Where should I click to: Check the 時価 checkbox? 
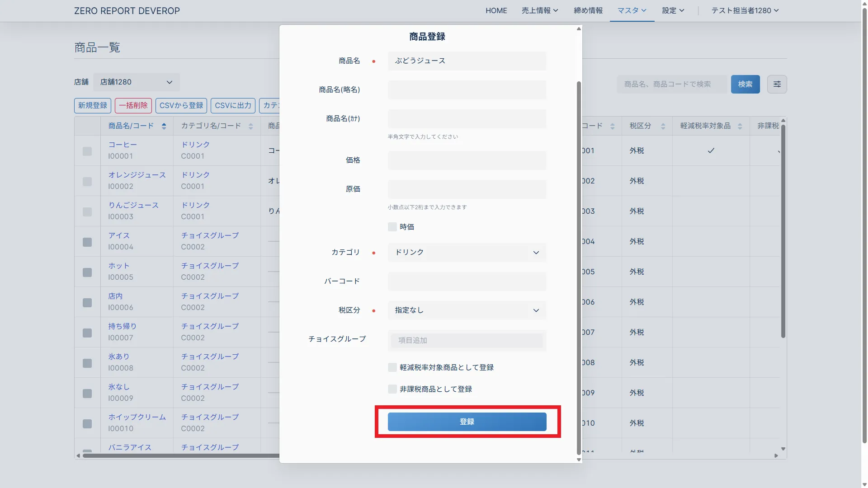point(392,227)
